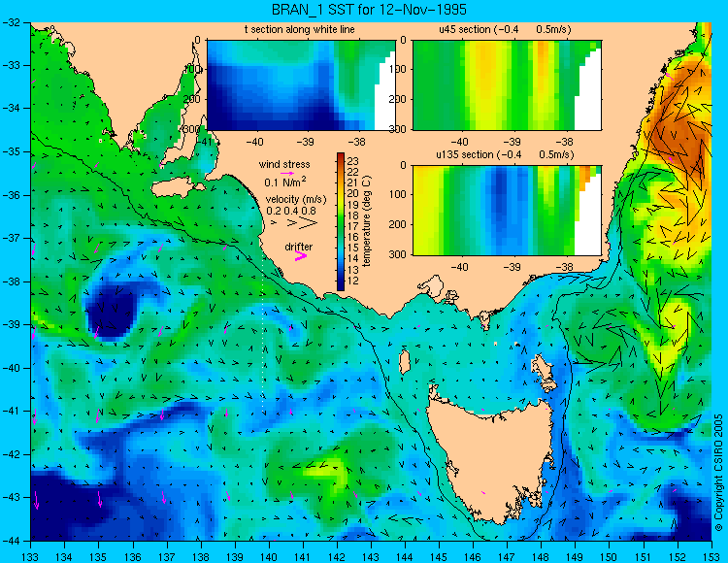
Task: Click the title "BRAN_1 SST for 12-Nov-1995"
Action: [369, 10]
